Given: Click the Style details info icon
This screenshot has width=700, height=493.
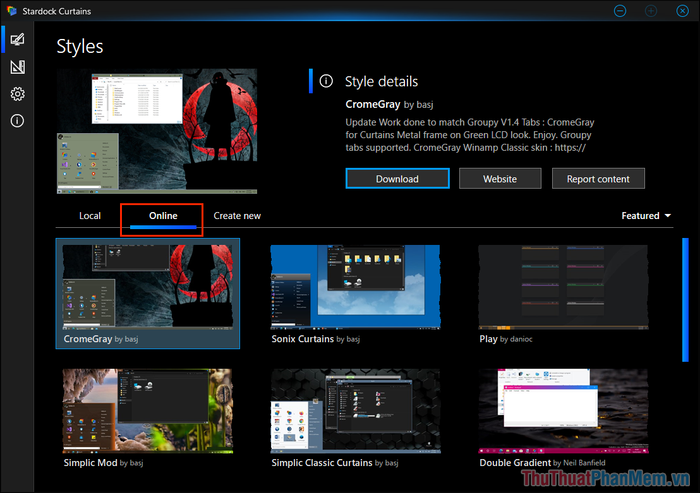Looking at the screenshot, I should coord(326,81).
